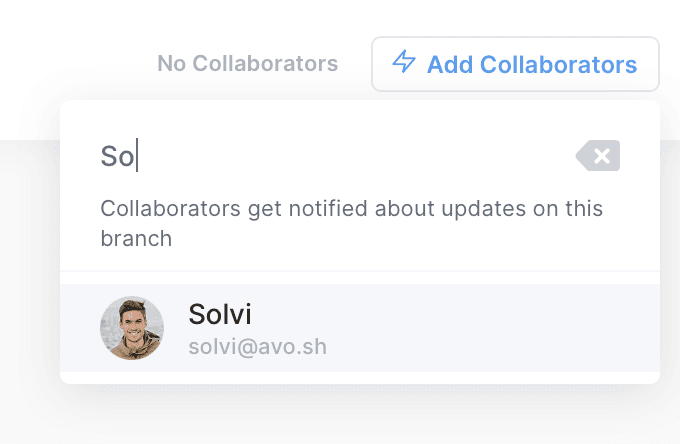This screenshot has width=680, height=444.
Task: Clear the collaborator search with the backspace icon
Action: pyautogui.click(x=598, y=156)
